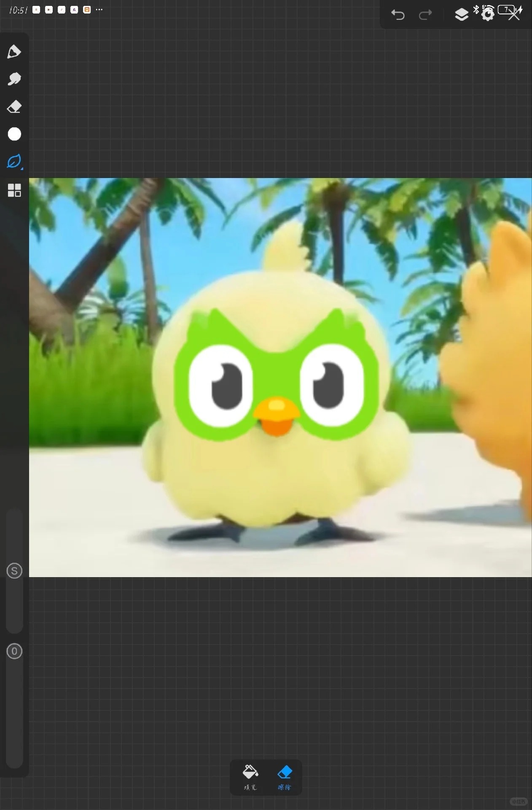Select the blue leaf fill tool

click(14, 161)
